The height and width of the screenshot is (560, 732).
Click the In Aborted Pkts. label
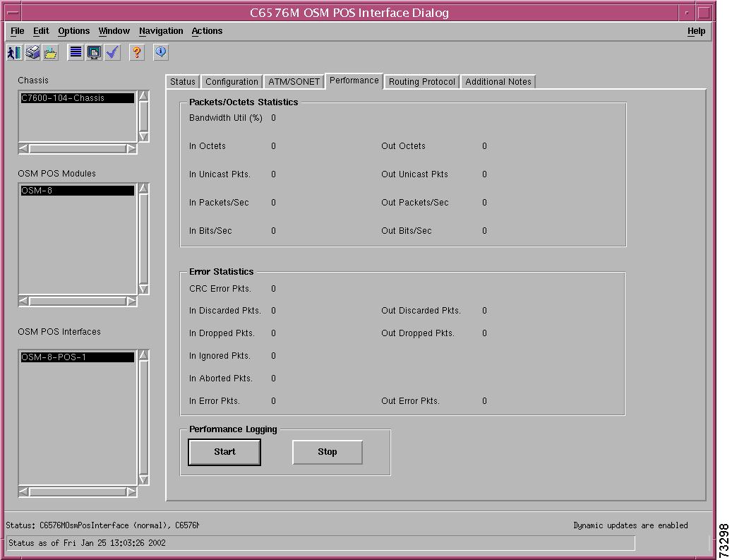click(x=221, y=379)
